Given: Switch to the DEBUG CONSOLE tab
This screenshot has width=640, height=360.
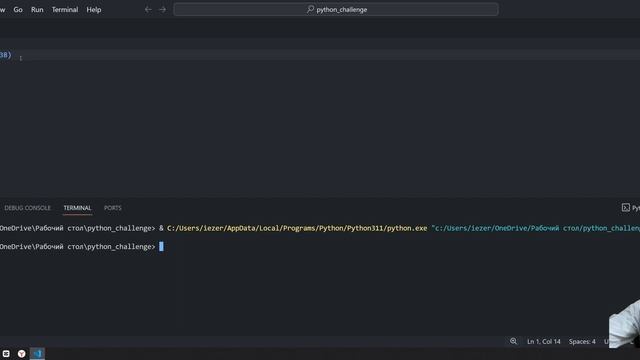Looking at the screenshot, I should pos(27,208).
